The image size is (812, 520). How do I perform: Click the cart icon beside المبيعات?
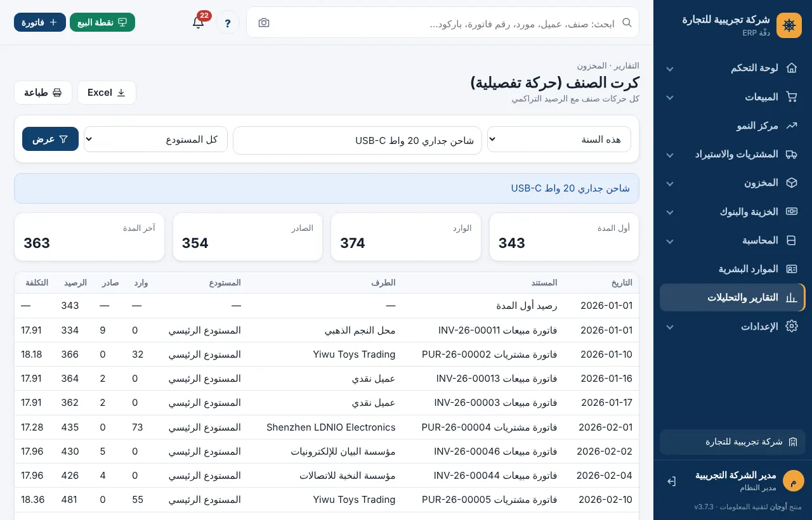pyautogui.click(x=791, y=97)
